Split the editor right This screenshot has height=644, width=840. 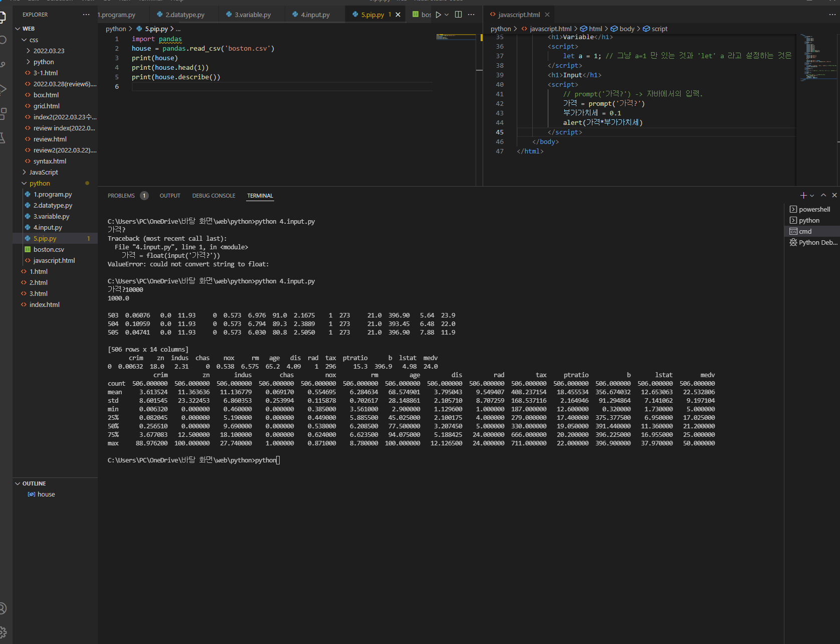coord(458,15)
